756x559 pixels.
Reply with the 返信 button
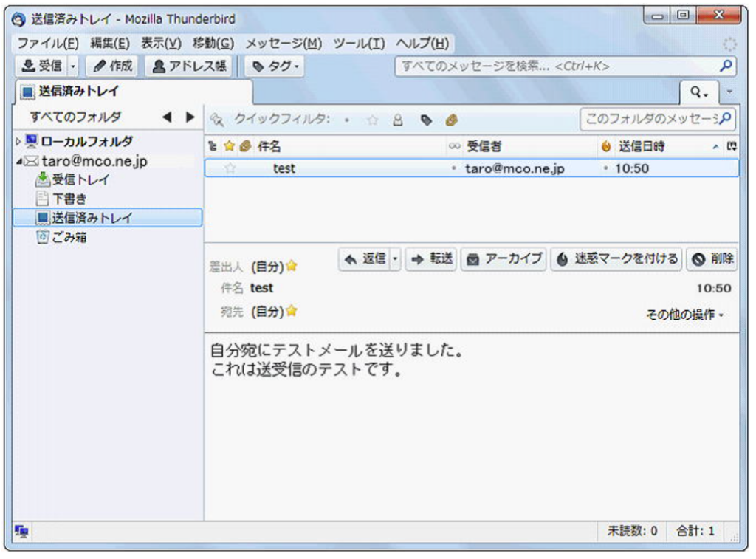click(x=365, y=259)
